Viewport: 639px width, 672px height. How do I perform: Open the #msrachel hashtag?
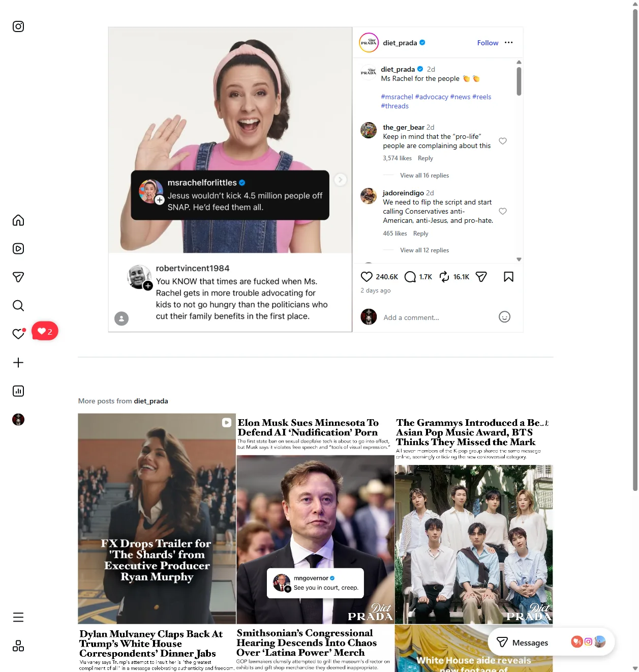pyautogui.click(x=397, y=97)
